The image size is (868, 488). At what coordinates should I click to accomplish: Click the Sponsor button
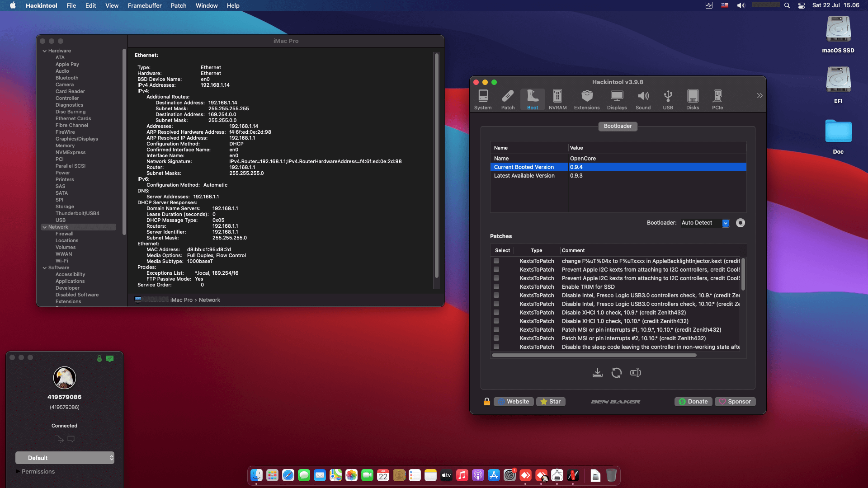click(735, 402)
